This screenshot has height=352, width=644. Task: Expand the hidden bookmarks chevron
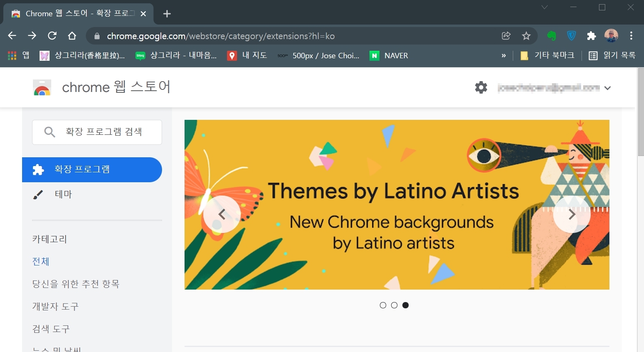click(504, 55)
